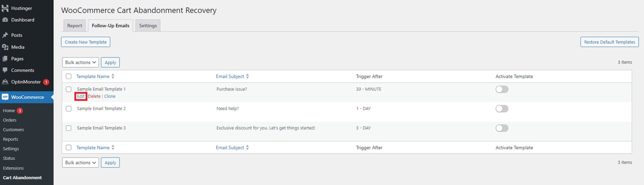Image resolution: width=644 pixels, height=185 pixels.
Task: Sort by top Template Name arrows icon
Action: pos(113,76)
